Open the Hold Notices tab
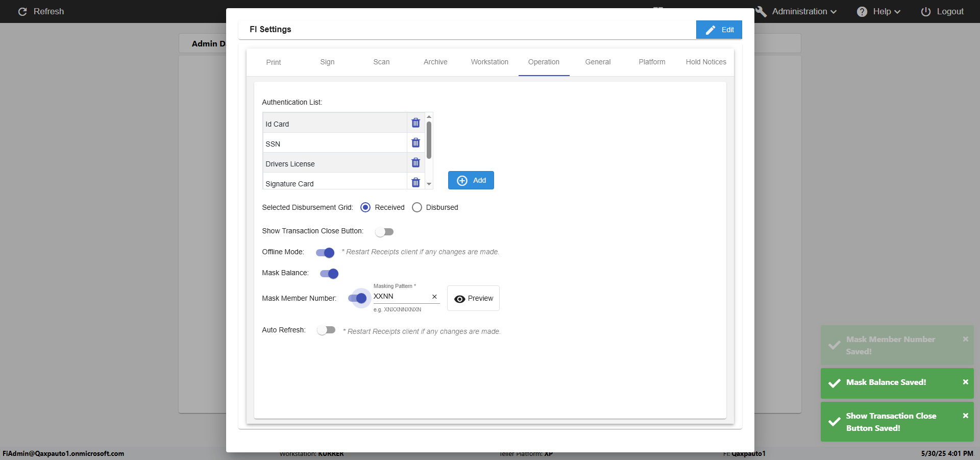 point(706,62)
